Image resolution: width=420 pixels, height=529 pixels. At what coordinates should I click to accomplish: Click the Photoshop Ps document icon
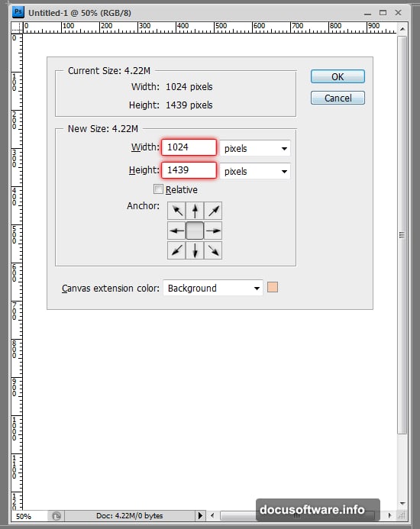18,12
